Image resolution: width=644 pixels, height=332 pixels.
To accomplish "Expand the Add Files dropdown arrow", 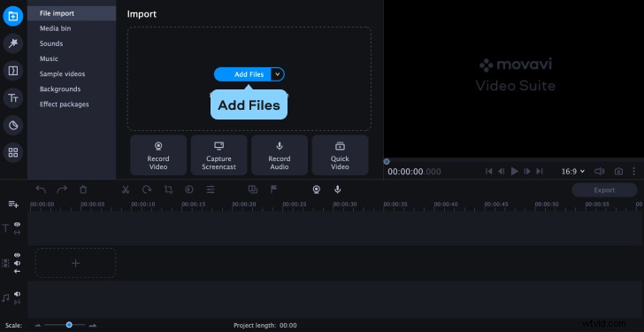I will [x=278, y=74].
